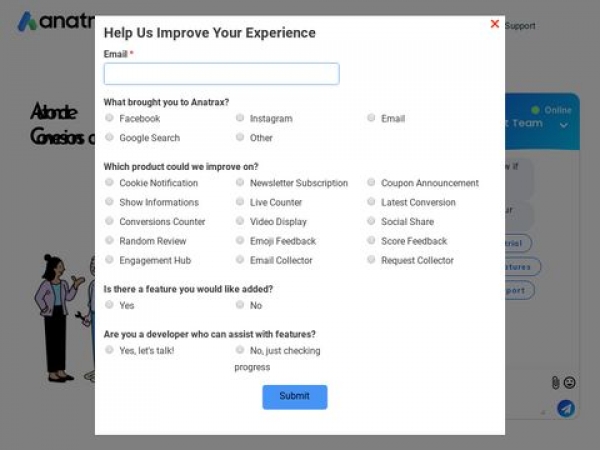Click the Anatrax logo
Image resolution: width=600 pixels, height=450 pixels.
pos(56,21)
